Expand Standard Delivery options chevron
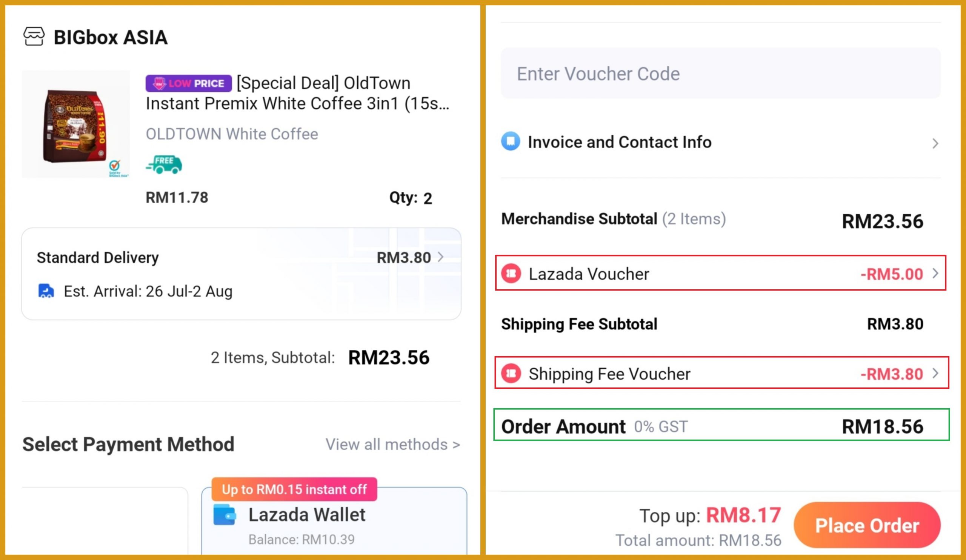966x560 pixels. click(441, 257)
